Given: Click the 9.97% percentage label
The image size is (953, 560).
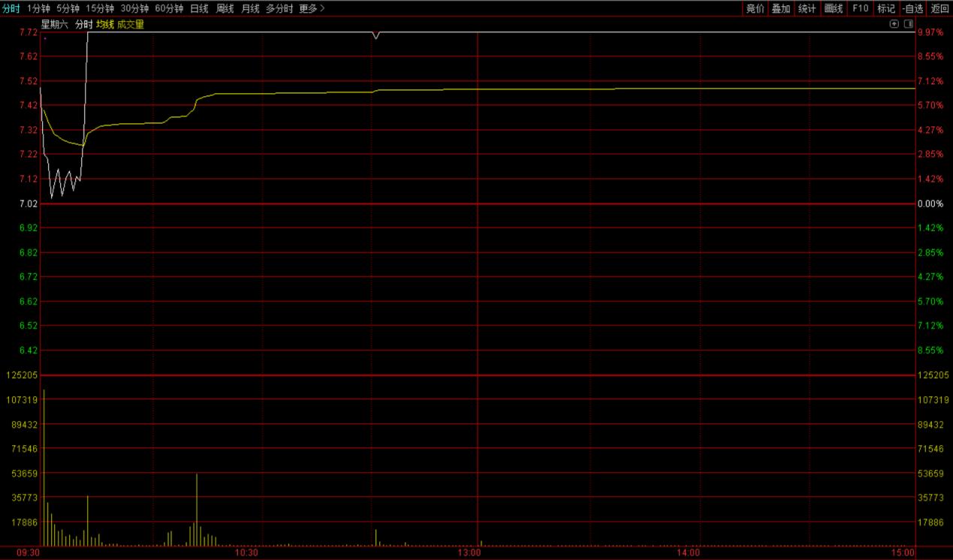Looking at the screenshot, I should 930,33.
